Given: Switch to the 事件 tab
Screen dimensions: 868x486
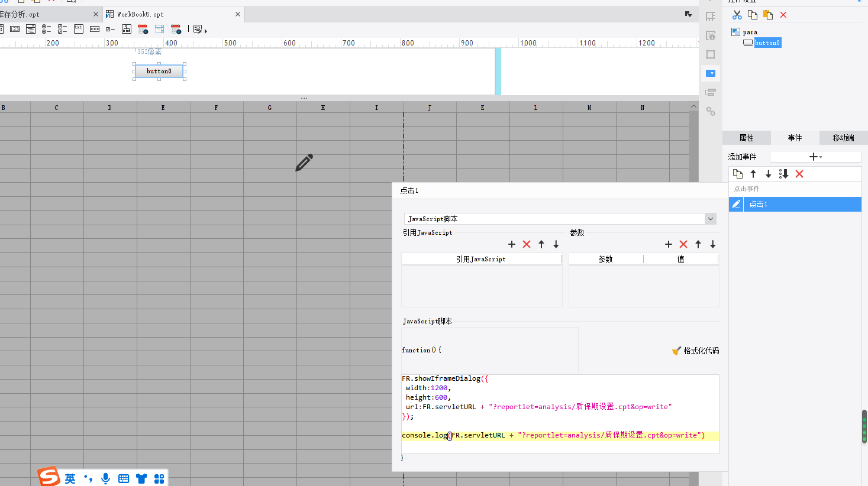Looking at the screenshot, I should pyautogui.click(x=795, y=138).
